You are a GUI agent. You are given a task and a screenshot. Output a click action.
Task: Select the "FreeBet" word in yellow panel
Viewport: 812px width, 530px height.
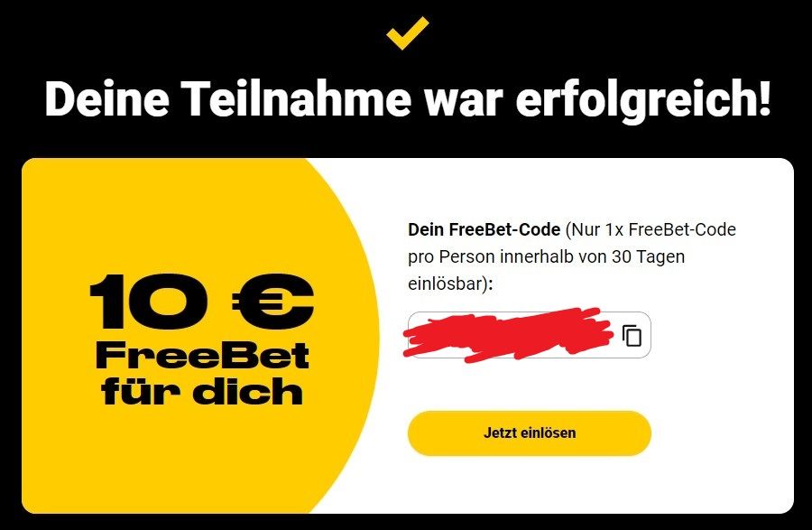click(202, 356)
